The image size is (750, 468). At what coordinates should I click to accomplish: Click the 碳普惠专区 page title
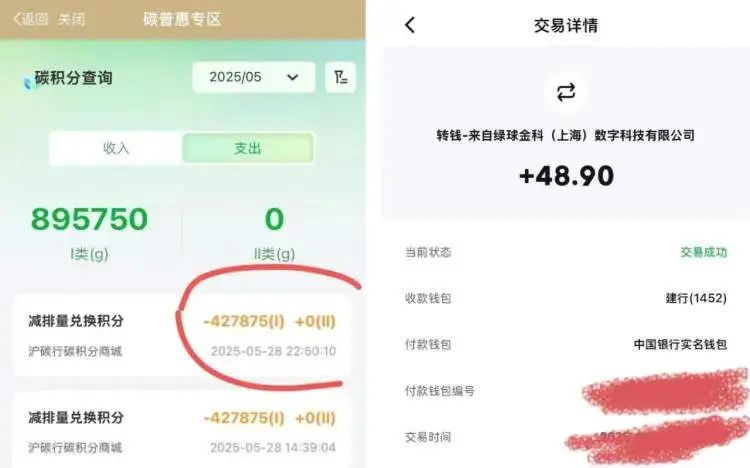tap(182, 19)
